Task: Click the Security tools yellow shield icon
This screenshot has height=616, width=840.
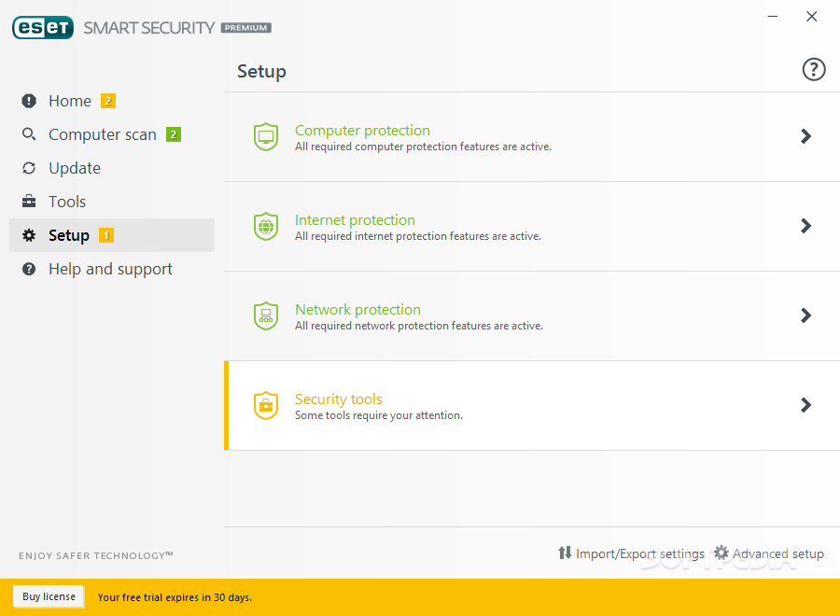Action: coord(266,405)
